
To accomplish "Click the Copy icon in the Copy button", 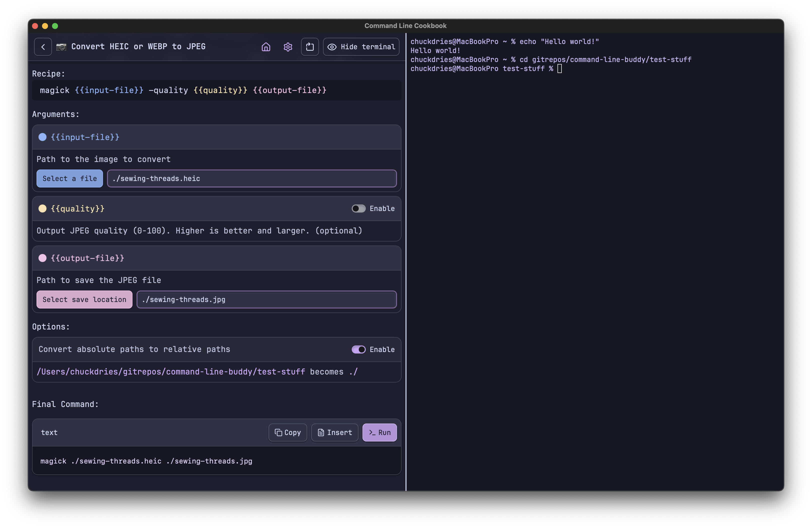I will pos(278,432).
